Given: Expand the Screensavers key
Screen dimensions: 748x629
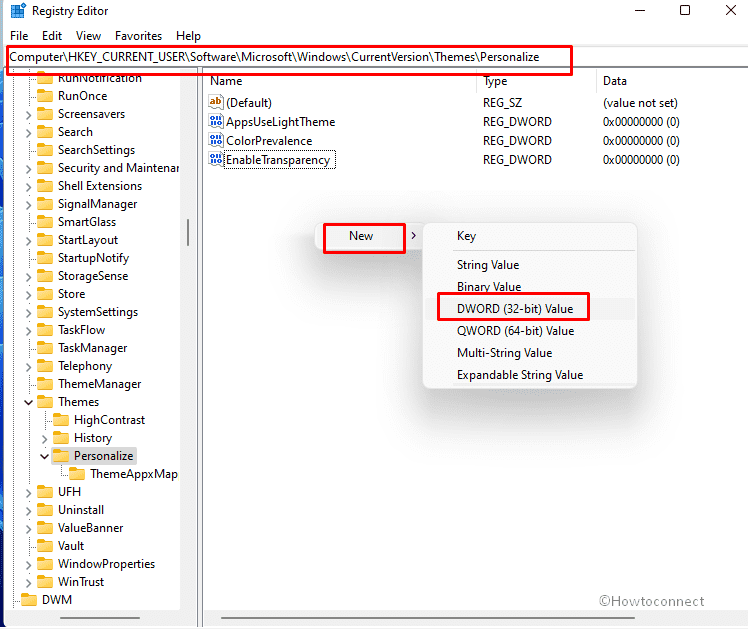Looking at the screenshot, I should [28, 115].
